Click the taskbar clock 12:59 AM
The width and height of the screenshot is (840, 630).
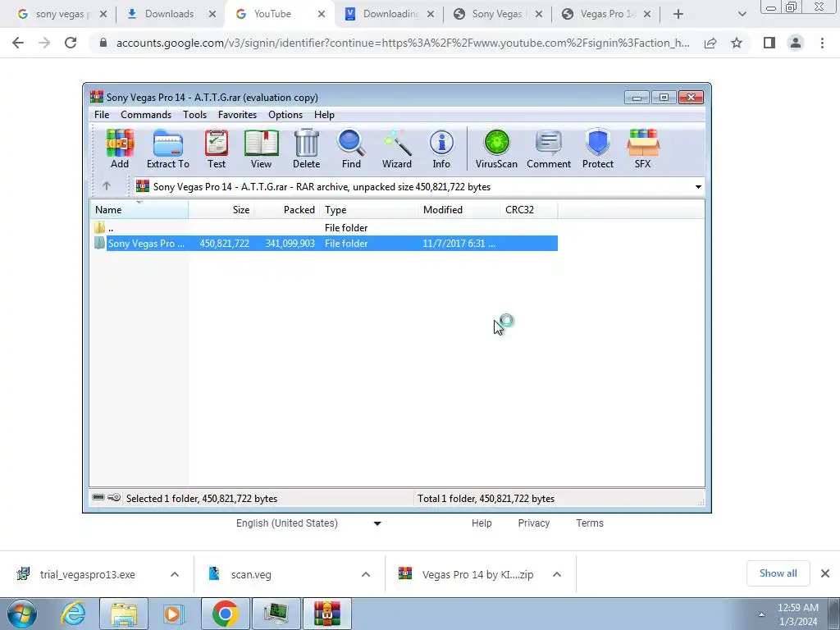pyautogui.click(x=797, y=608)
